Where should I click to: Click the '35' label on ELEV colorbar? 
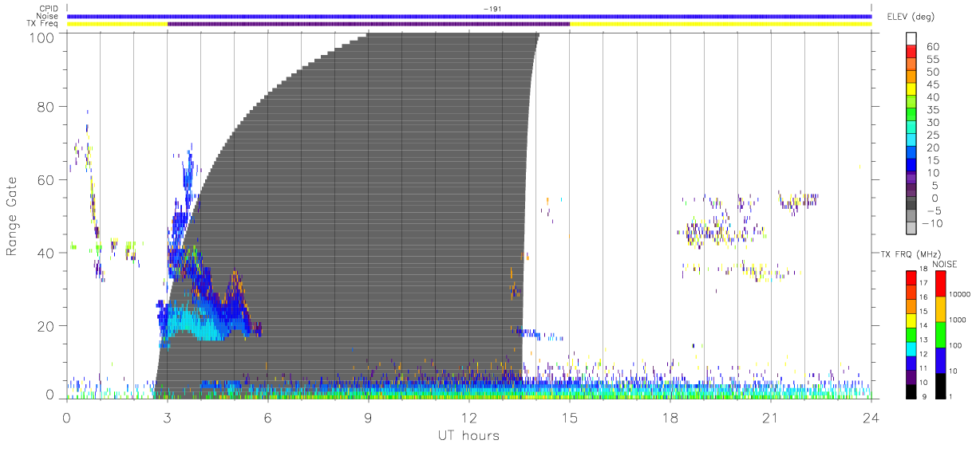click(933, 110)
